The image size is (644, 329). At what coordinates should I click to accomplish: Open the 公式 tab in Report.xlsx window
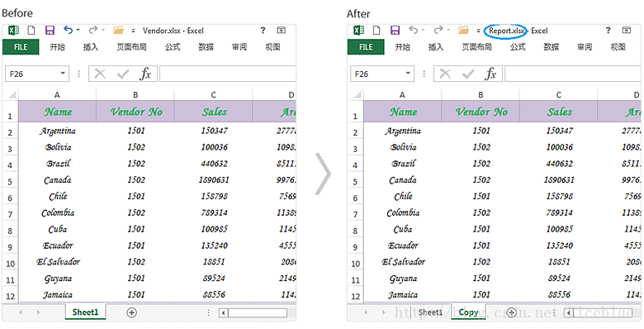click(518, 47)
